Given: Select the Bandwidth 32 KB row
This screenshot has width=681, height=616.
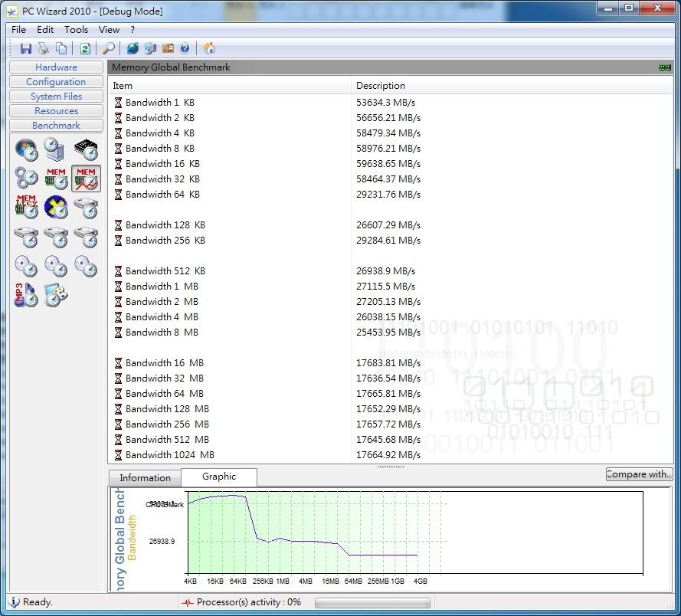Looking at the screenshot, I should [x=390, y=179].
